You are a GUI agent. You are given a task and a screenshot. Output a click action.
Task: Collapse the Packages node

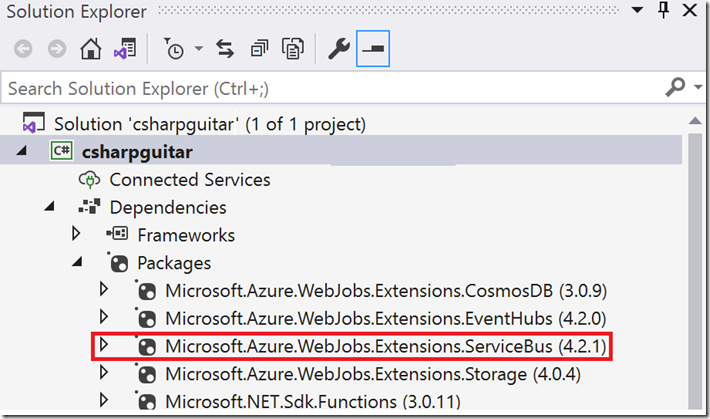77,262
